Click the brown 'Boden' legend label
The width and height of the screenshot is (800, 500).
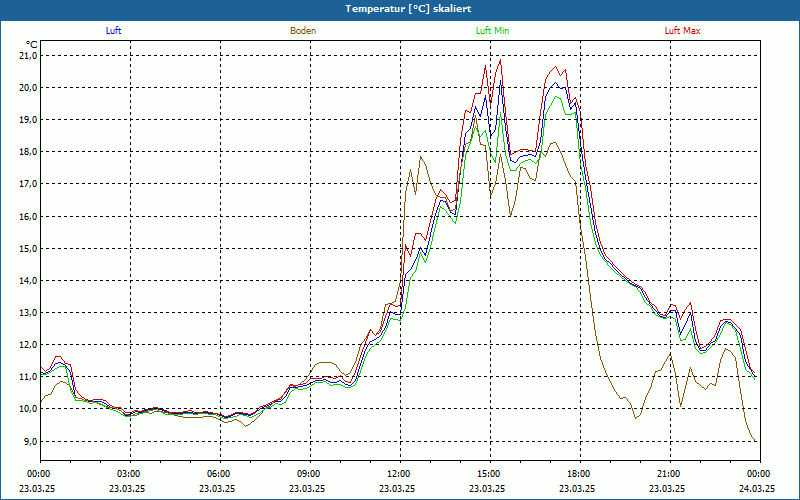coord(303,31)
